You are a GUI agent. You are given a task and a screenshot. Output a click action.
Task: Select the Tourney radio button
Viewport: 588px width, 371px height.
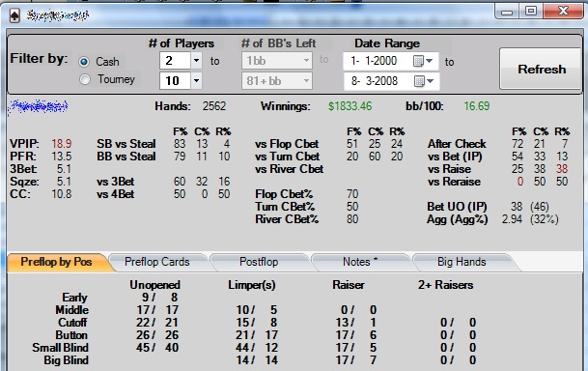[85, 79]
